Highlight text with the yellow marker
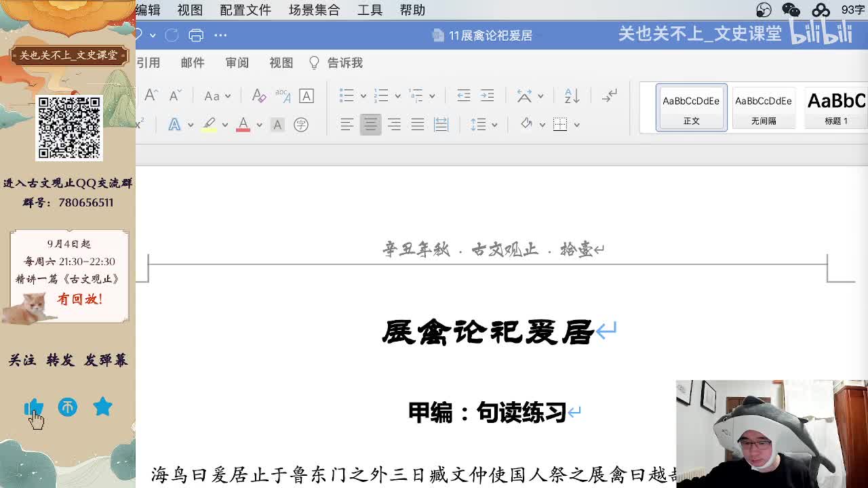Screen dimensions: 868x488 [x=209, y=125]
